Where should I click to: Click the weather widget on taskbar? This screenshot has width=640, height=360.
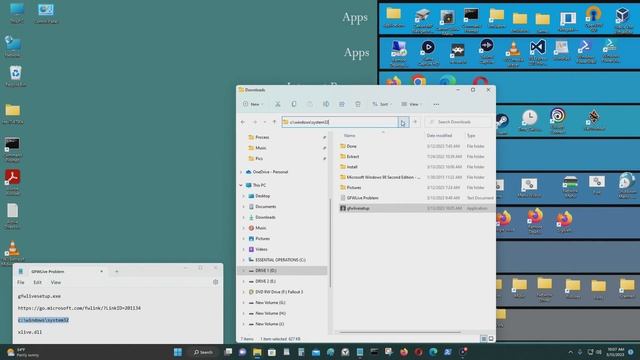point(22,352)
